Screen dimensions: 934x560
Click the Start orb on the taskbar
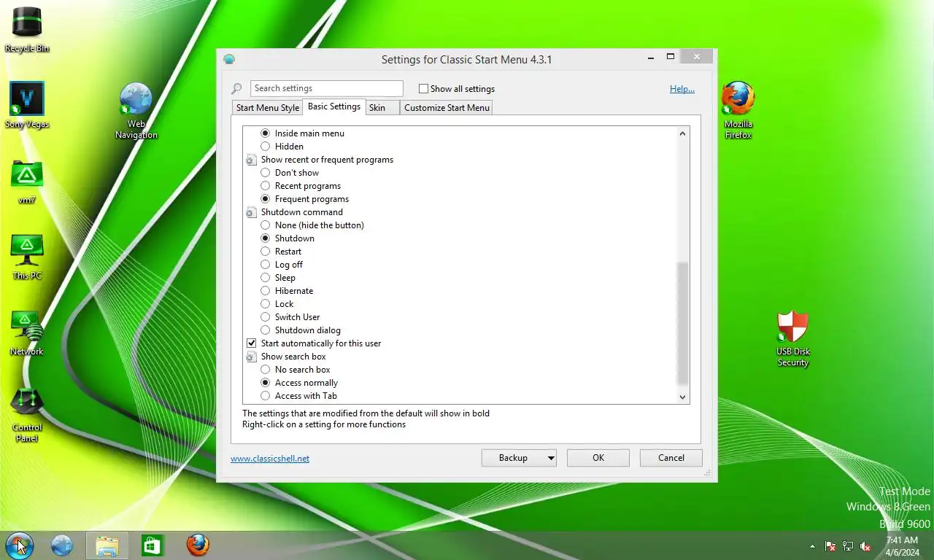pyautogui.click(x=19, y=545)
